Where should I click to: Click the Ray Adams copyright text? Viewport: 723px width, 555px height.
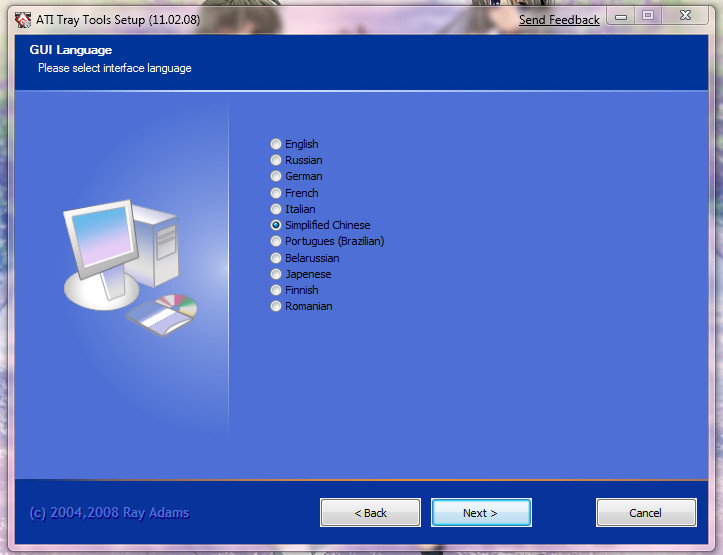click(109, 513)
